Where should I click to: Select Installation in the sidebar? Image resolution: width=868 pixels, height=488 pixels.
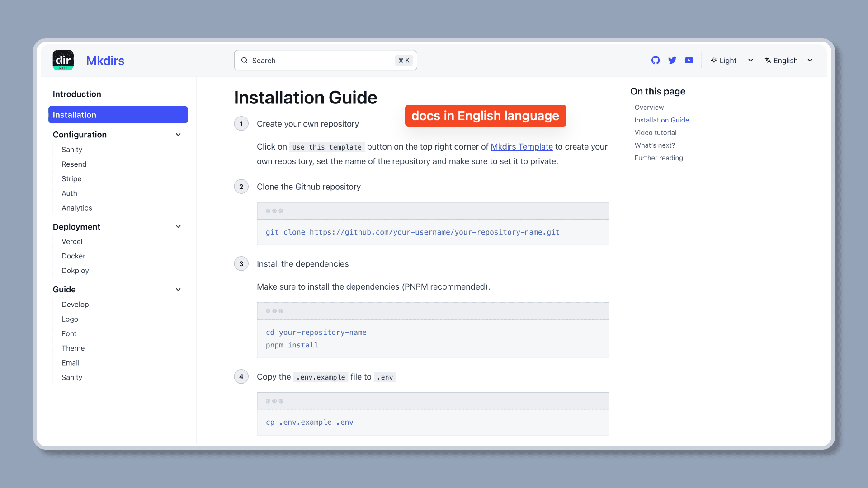point(118,115)
